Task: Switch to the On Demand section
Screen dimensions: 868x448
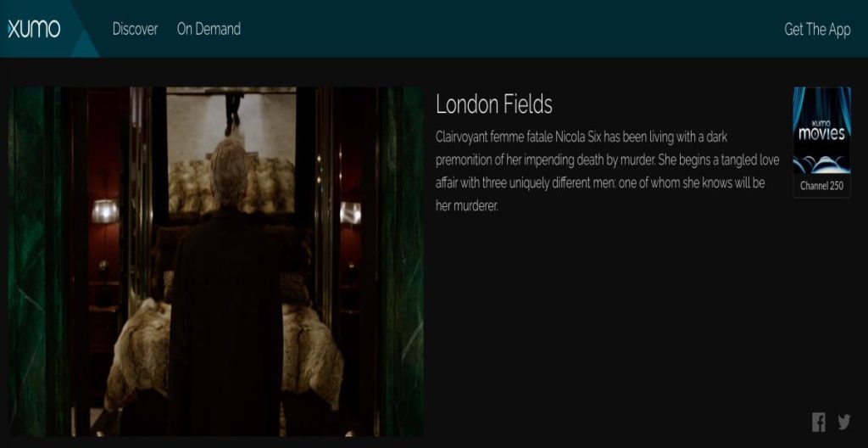Action: click(x=209, y=29)
